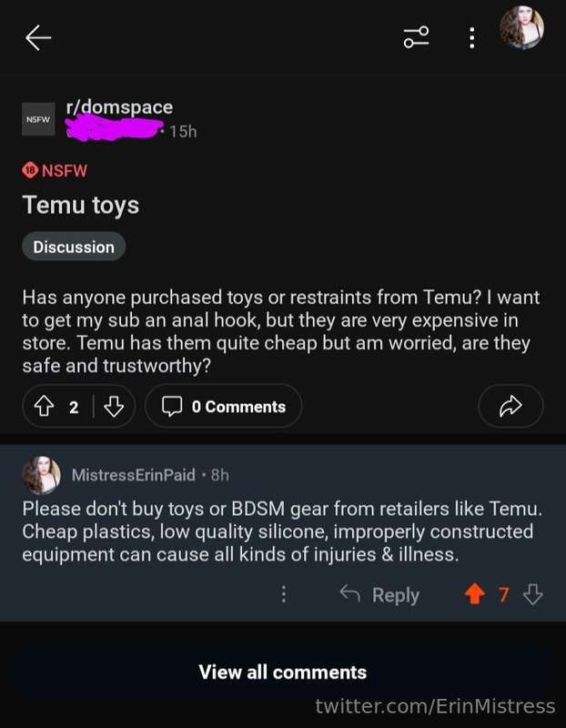Upvote the Temu toys post

[44, 407]
